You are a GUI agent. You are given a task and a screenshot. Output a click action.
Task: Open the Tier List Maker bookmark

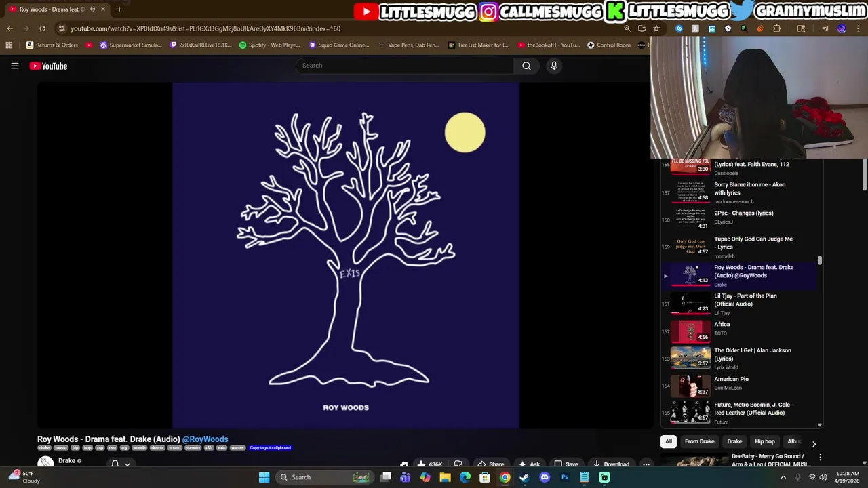coord(478,45)
